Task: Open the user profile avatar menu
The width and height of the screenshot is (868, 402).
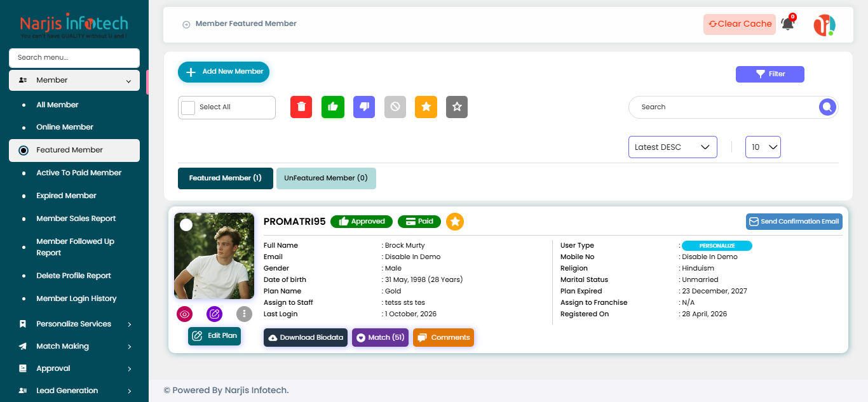Action: (x=824, y=25)
